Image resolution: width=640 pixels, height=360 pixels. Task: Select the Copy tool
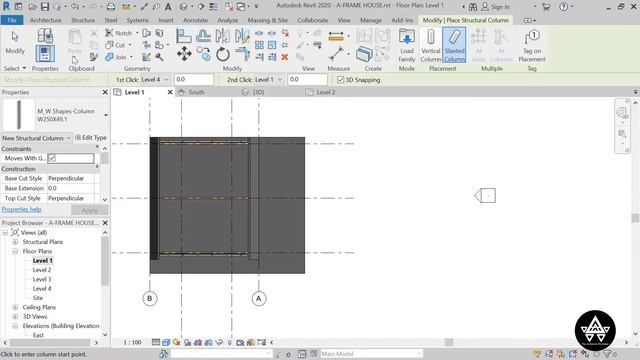click(203, 54)
